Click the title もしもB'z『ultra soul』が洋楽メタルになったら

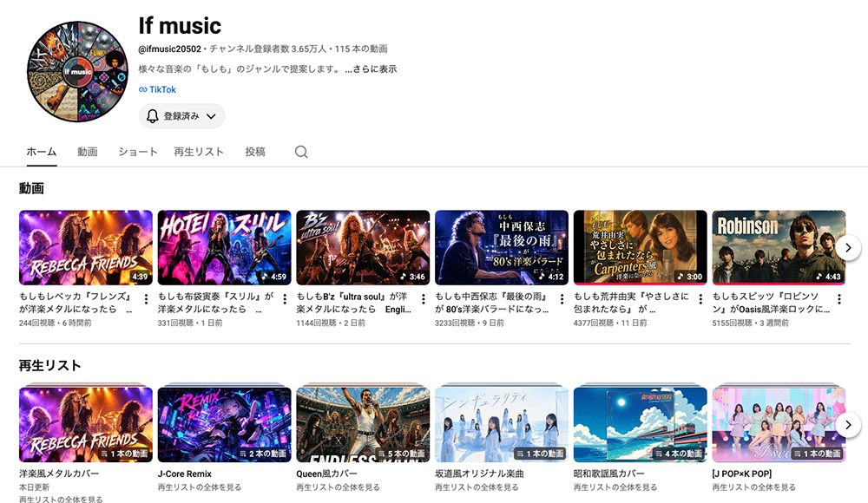[354, 303]
